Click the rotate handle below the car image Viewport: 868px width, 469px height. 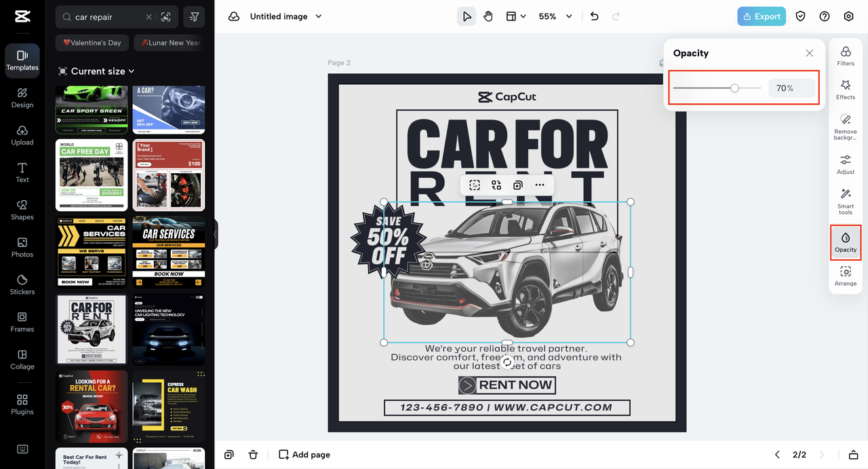pos(507,362)
